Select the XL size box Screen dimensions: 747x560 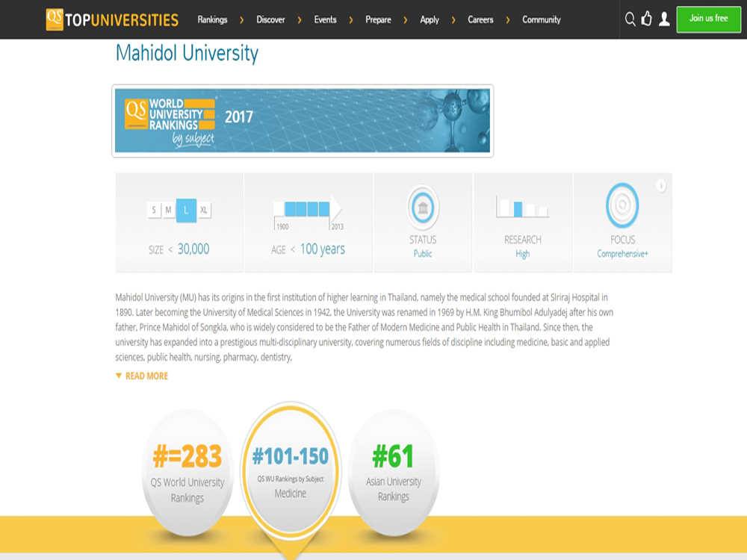click(204, 211)
